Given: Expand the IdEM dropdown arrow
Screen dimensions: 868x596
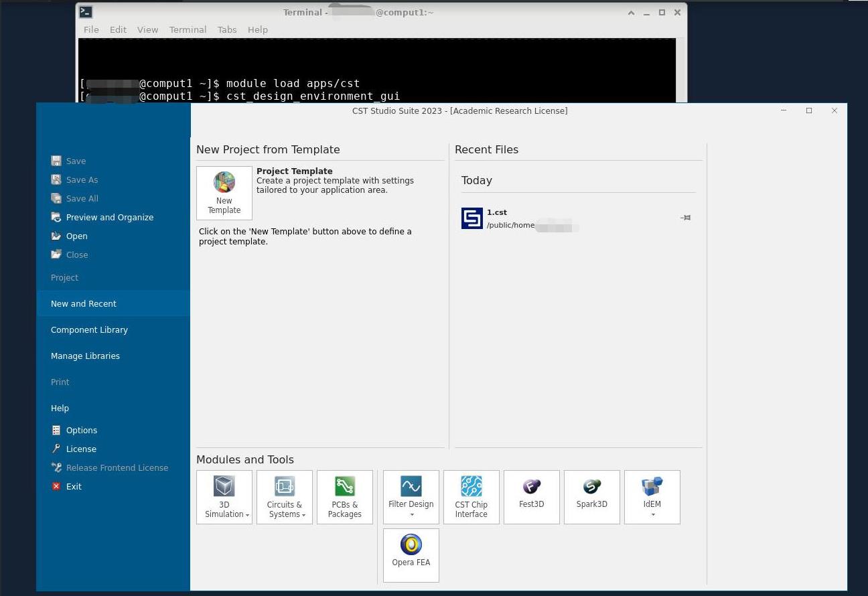Looking at the screenshot, I should point(652,515).
